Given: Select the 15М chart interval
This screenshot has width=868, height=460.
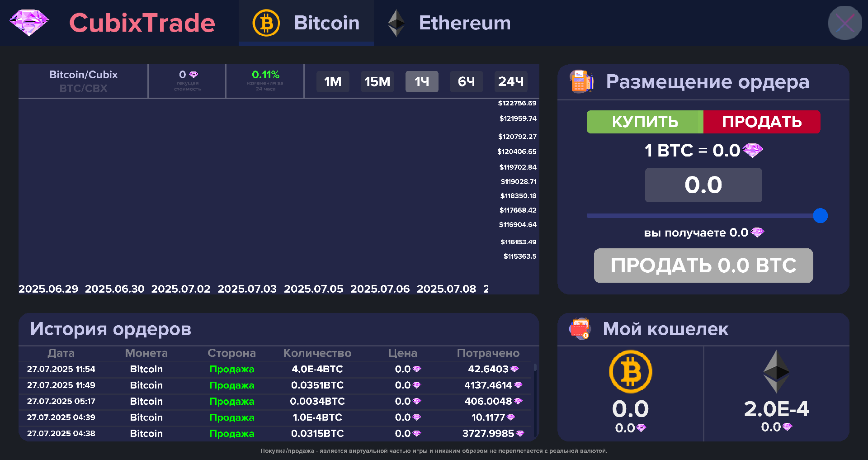Looking at the screenshot, I should point(377,81).
